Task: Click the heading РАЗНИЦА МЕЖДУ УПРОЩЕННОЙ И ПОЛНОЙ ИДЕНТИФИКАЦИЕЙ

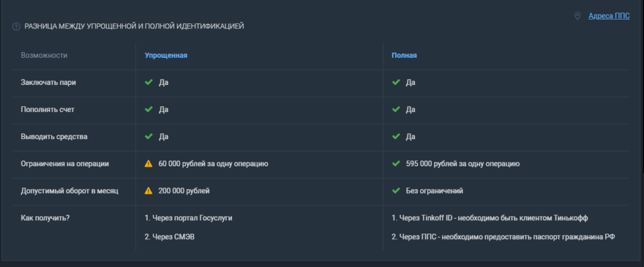Action: tap(135, 26)
